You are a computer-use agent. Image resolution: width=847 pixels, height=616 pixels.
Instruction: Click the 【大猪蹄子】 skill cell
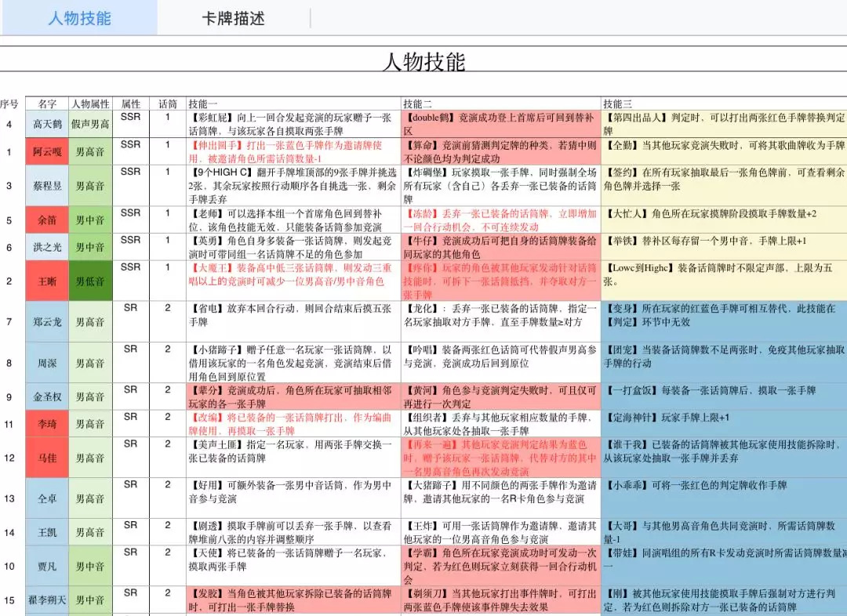pyautogui.click(x=501, y=498)
